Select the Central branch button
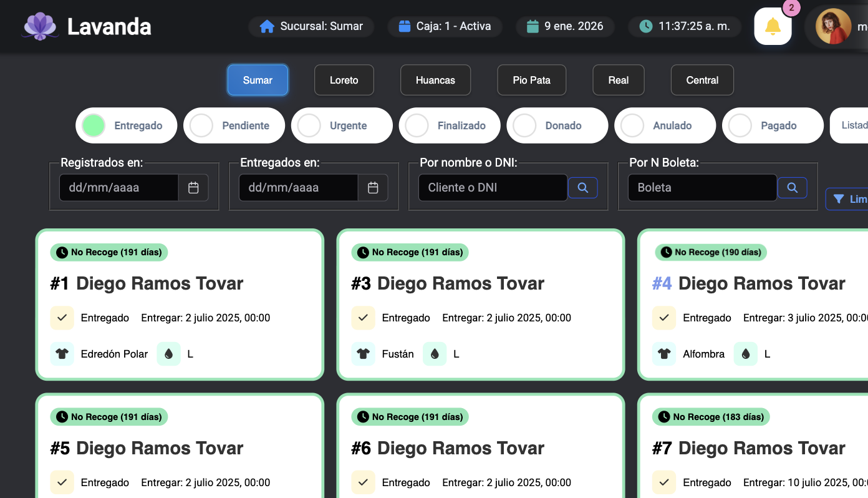 click(702, 80)
